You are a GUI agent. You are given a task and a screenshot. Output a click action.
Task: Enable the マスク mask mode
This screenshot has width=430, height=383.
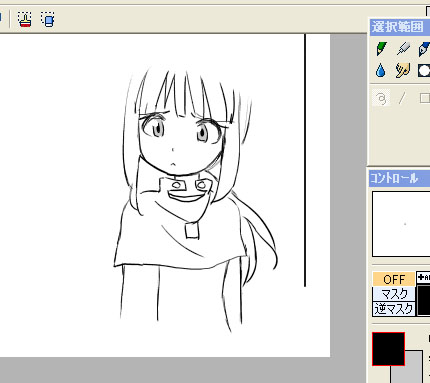click(x=394, y=294)
